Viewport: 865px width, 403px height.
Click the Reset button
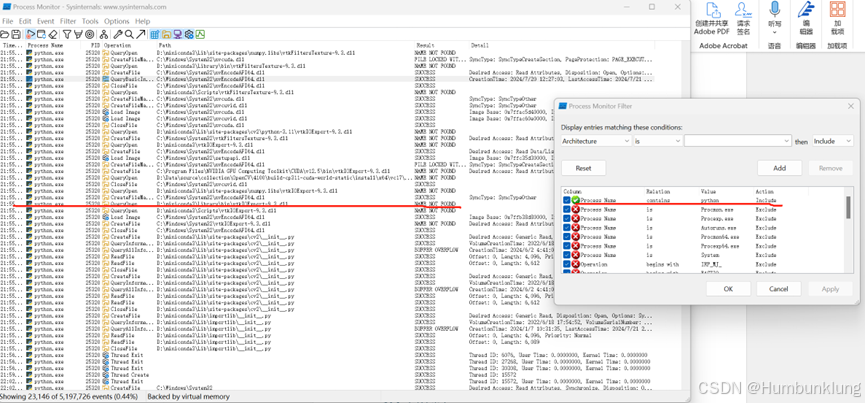coord(583,168)
